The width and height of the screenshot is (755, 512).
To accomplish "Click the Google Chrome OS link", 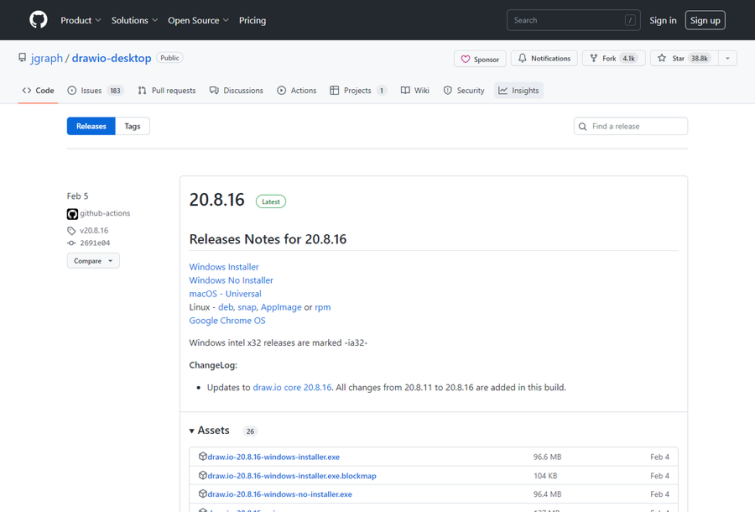I will [x=227, y=321].
